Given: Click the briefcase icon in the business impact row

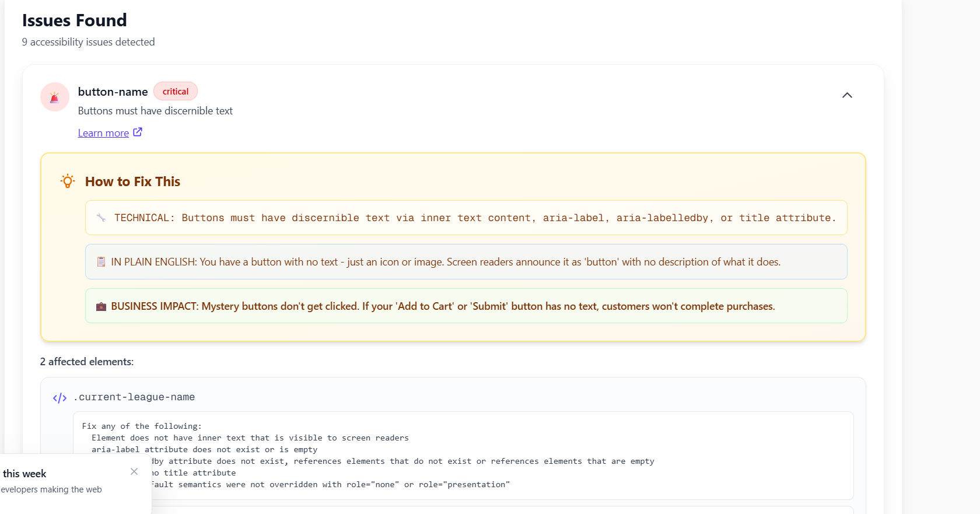Looking at the screenshot, I should pyautogui.click(x=101, y=306).
